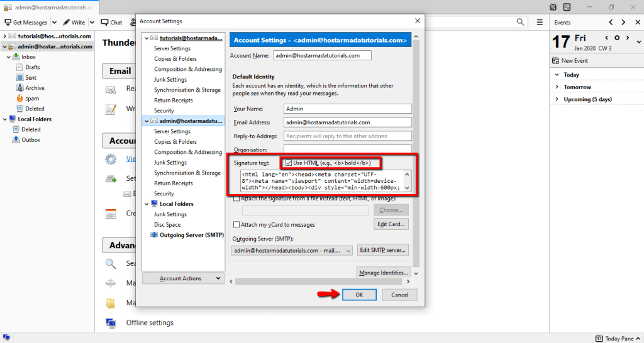Image resolution: width=644 pixels, height=343 pixels.
Task: Open the Outgoing Server SMTP dropdown
Action: (292, 250)
